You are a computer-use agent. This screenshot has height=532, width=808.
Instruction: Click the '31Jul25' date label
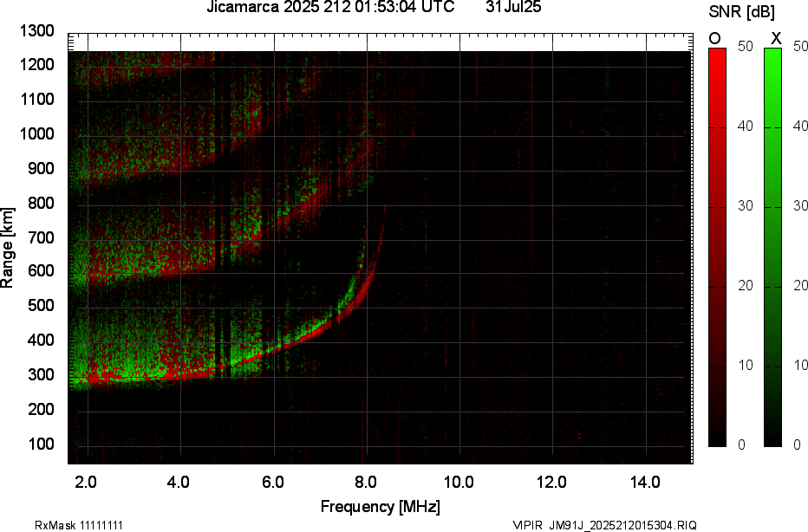(x=513, y=7)
